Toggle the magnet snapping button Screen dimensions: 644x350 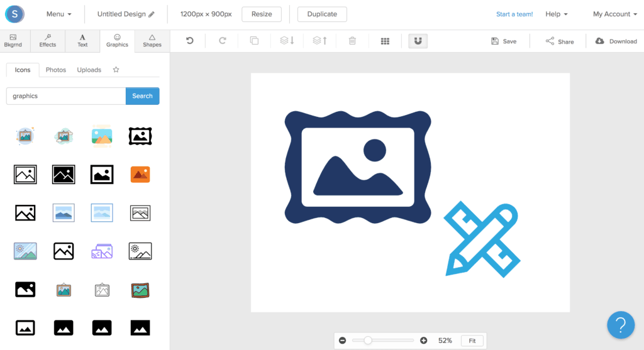418,41
